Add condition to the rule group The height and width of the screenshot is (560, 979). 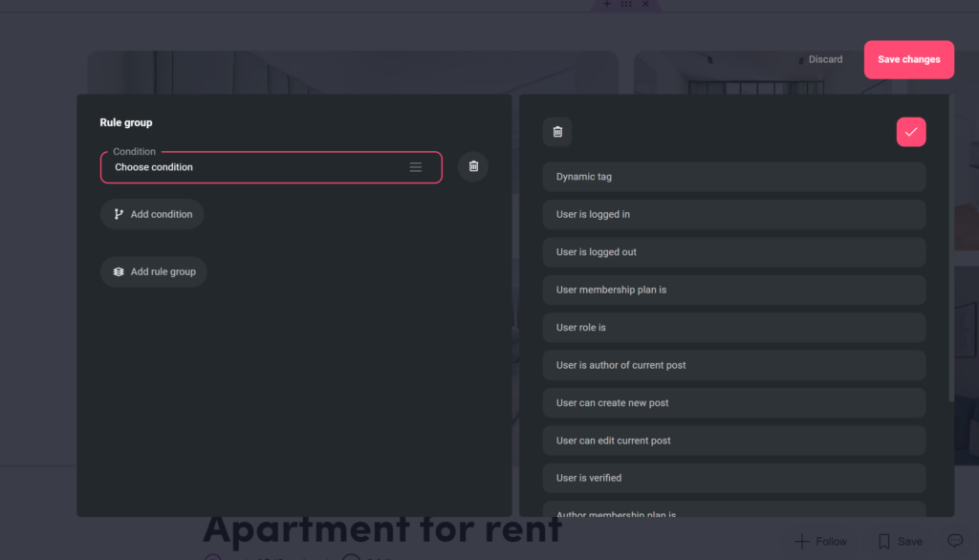tap(152, 214)
